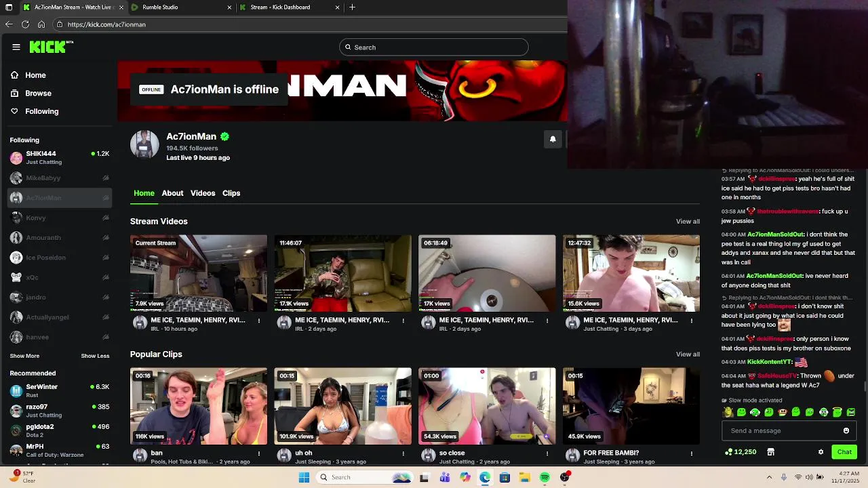Viewport: 868px width, 488px height.
Task: Click the Windows taskbar Search box
Action: click(365, 477)
